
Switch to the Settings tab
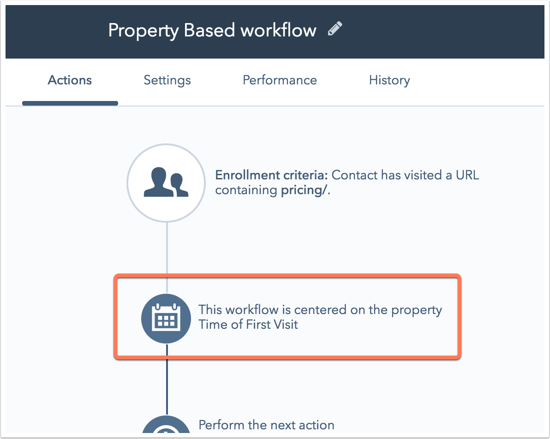[167, 80]
